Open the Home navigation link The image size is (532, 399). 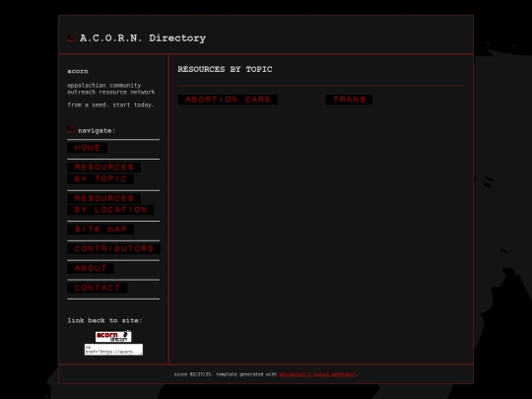88,148
